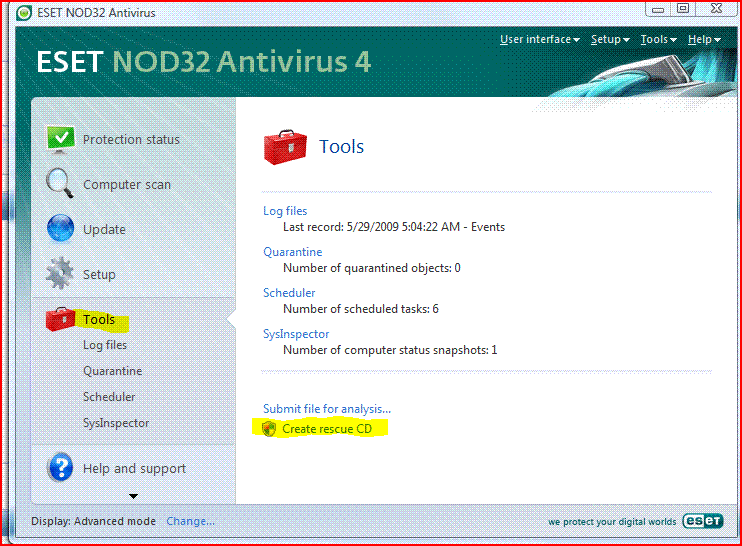Click the ESET eye icon in title bar
Screen dimensions: 742x546
coord(24,13)
